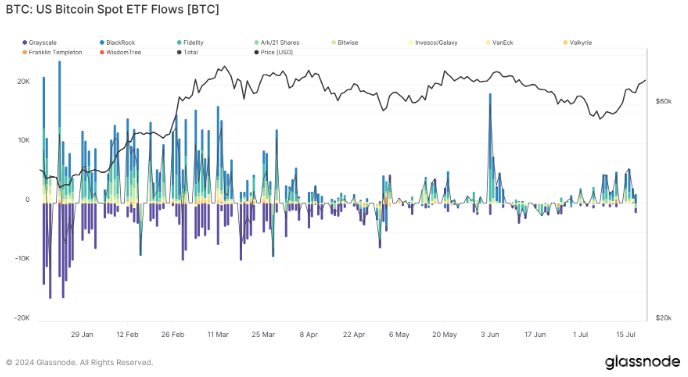Viewport: 688px width, 377px height.
Task: Hide the Fidelity series in legend
Action: [190, 43]
